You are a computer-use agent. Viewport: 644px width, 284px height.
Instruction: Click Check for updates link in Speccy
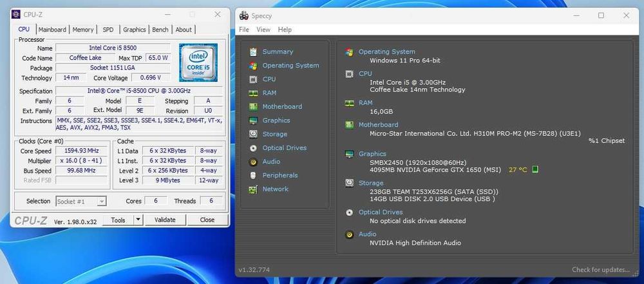coord(600,270)
